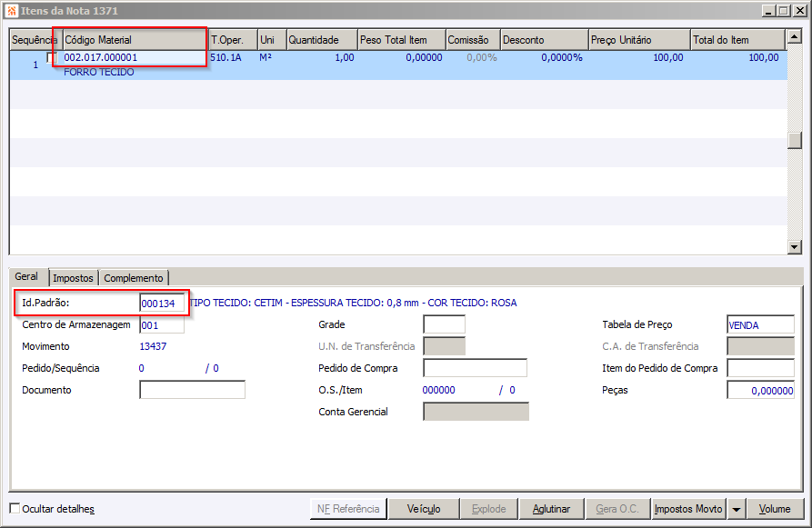Open the Impostos Movto dropdown arrow

coord(736,509)
